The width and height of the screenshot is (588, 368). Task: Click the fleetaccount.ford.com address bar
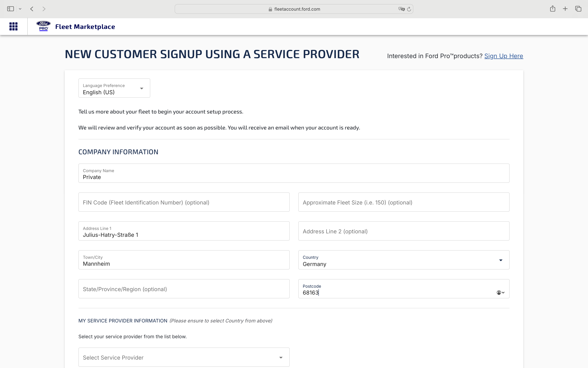pos(294,9)
